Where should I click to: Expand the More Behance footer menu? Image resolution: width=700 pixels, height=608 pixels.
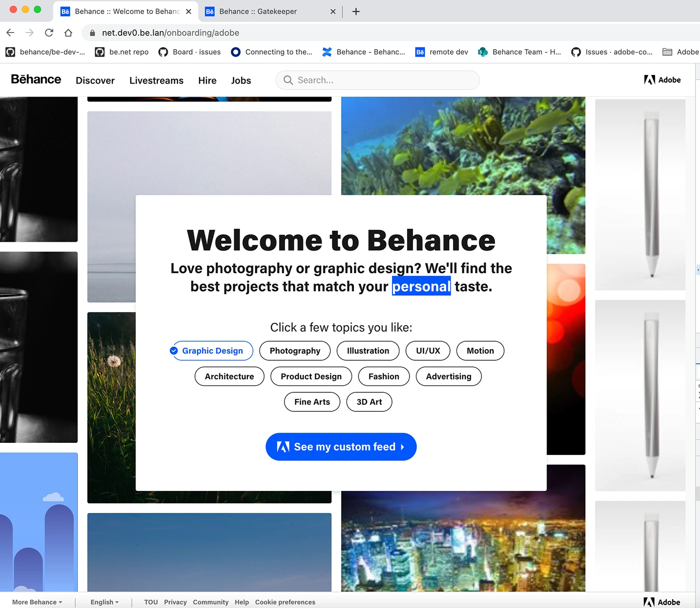pos(37,602)
